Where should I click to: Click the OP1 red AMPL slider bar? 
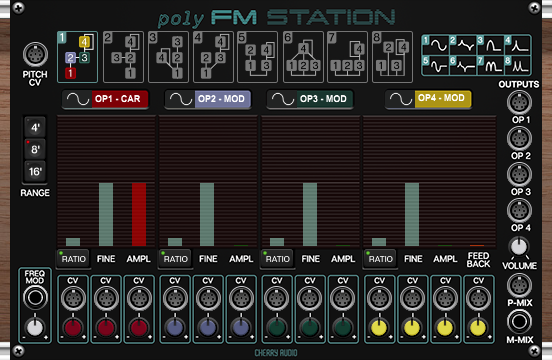pos(139,214)
